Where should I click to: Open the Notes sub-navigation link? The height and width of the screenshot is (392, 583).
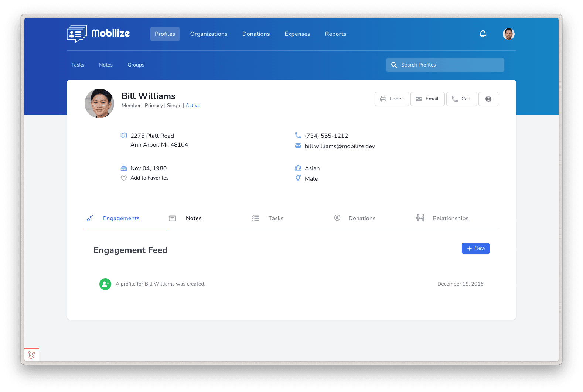click(106, 65)
